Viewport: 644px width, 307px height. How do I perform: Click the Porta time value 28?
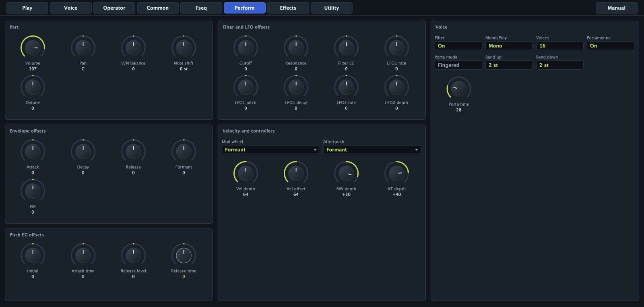(x=458, y=110)
